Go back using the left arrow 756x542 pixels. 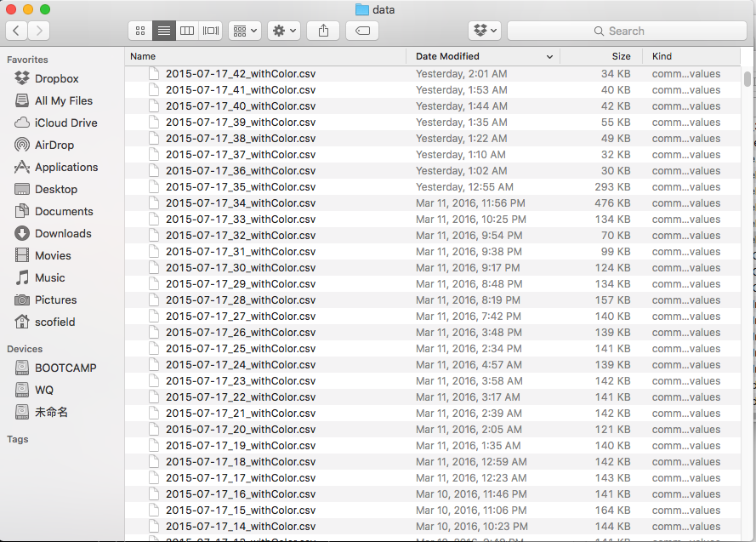(x=17, y=31)
